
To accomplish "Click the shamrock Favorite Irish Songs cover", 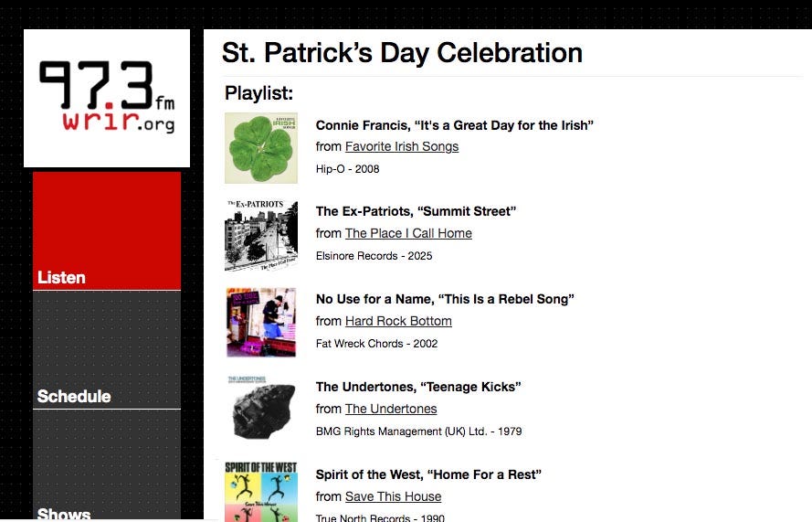I will (261, 148).
